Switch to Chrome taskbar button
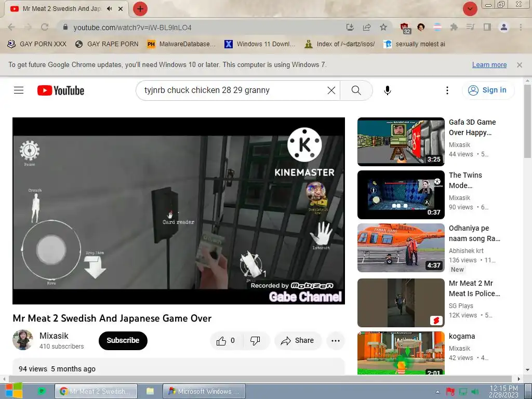Screen dimensions: 532x399 click(x=96, y=391)
